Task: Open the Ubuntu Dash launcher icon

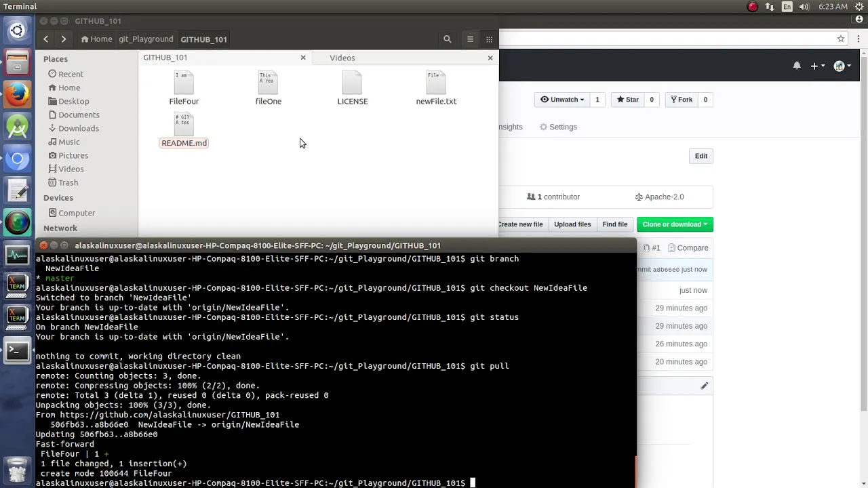Action: click(18, 30)
